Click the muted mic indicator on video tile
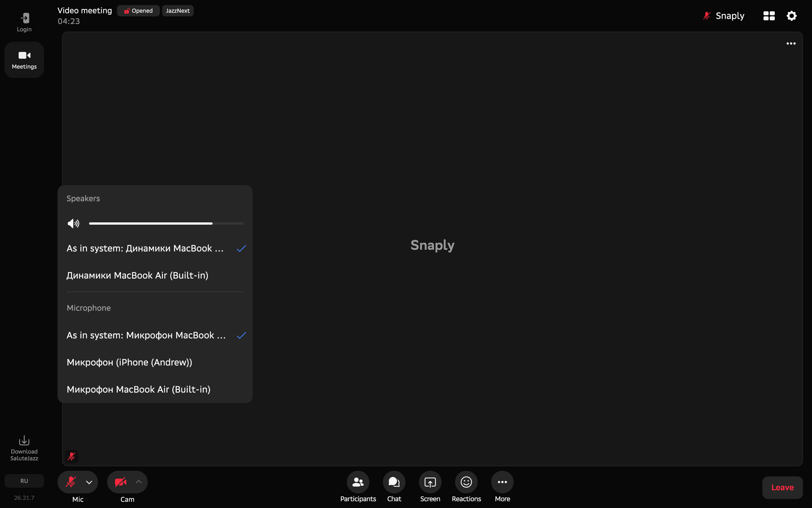This screenshot has height=508, width=812. point(71,457)
